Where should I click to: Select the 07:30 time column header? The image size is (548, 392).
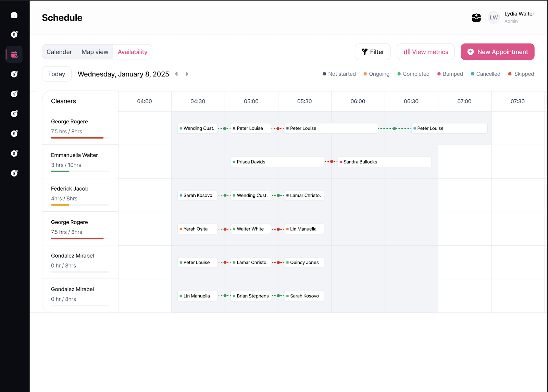point(518,101)
